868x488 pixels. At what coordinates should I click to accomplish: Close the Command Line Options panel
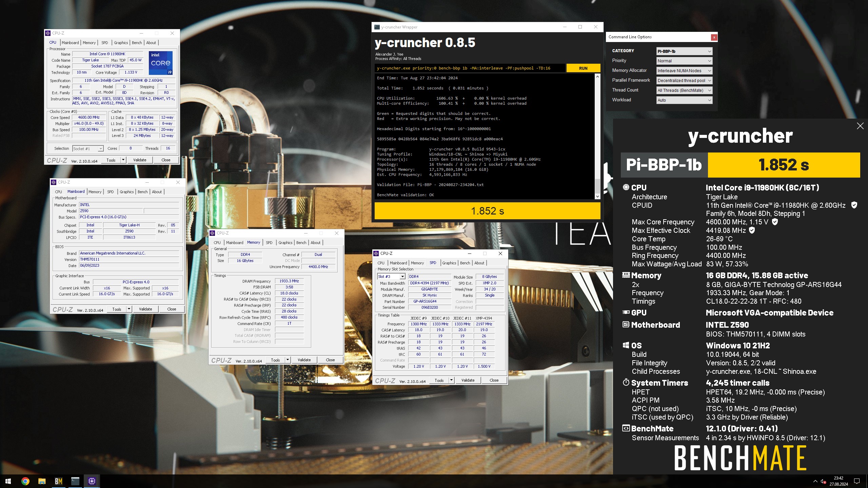714,37
